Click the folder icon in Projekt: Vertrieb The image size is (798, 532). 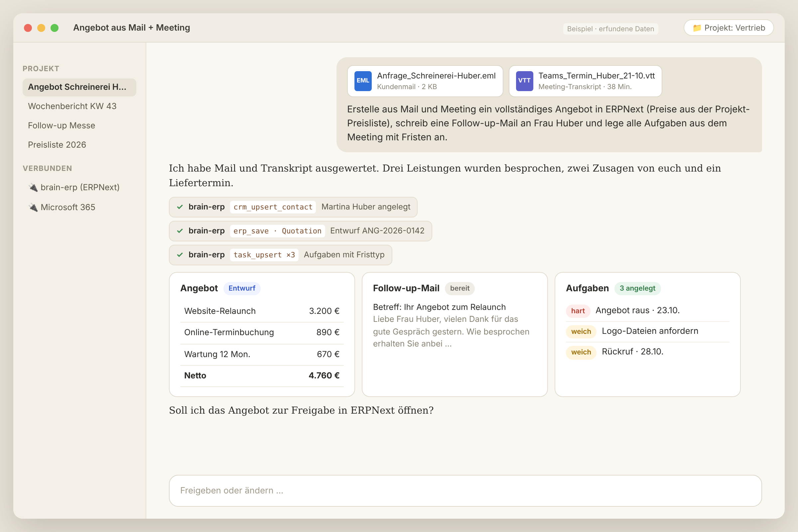click(x=697, y=28)
